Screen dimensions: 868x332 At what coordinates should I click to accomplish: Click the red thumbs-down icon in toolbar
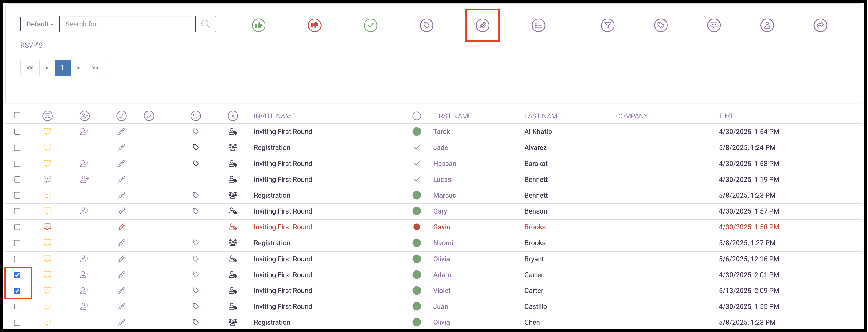tap(315, 25)
